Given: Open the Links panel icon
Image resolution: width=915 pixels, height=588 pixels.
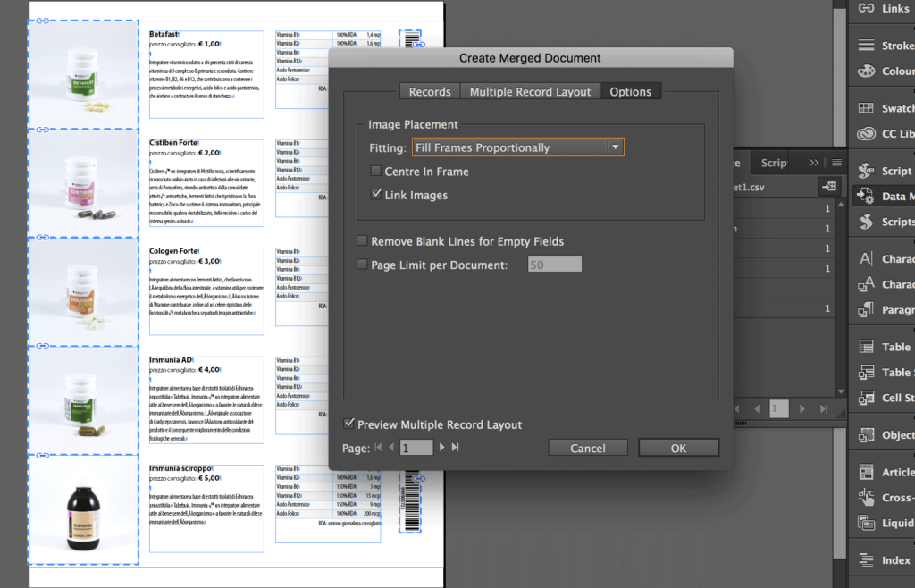Looking at the screenshot, I should click(x=866, y=8).
